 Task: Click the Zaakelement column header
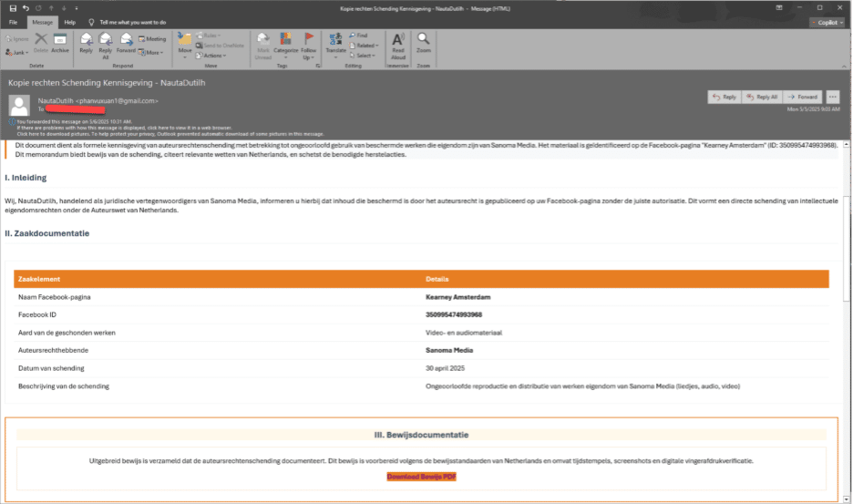pos(39,279)
